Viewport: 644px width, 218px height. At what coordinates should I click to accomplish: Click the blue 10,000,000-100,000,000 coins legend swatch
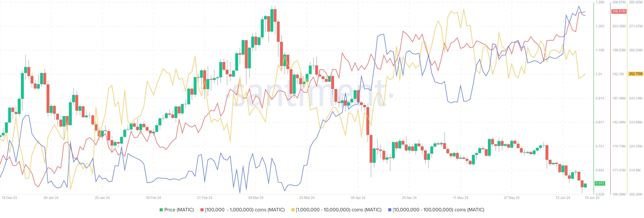pyautogui.click(x=389, y=210)
